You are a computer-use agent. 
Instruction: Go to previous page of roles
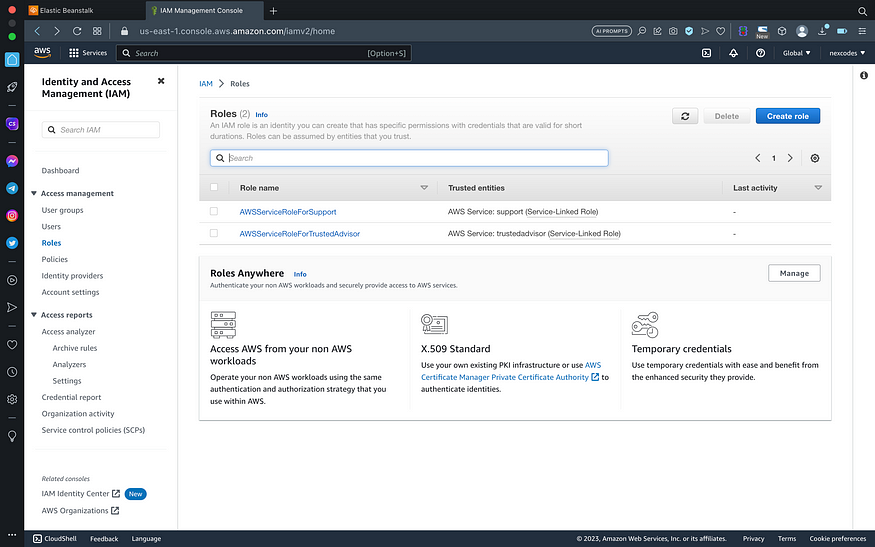[x=757, y=158]
